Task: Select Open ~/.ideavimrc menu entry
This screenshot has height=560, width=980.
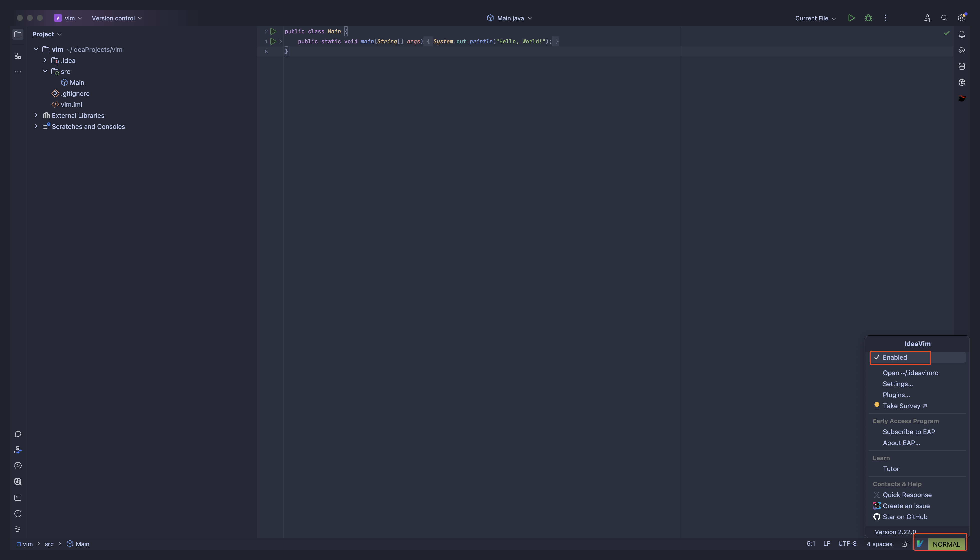Action: [910, 373]
